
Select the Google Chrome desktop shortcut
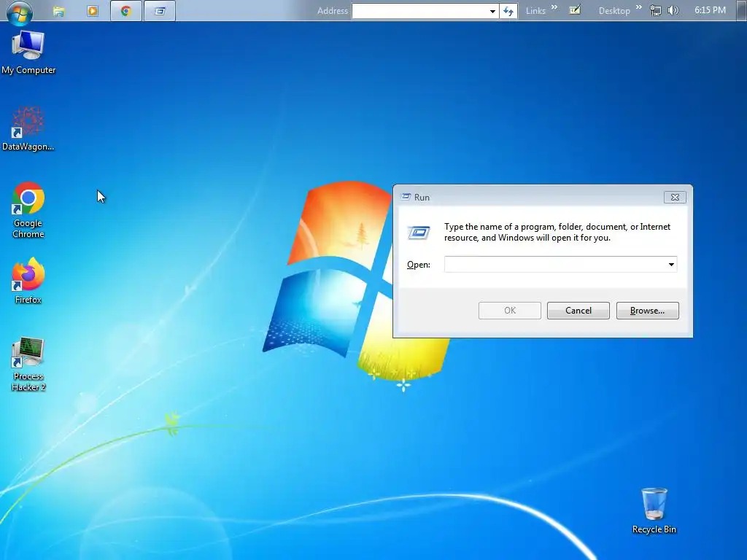pos(28,211)
